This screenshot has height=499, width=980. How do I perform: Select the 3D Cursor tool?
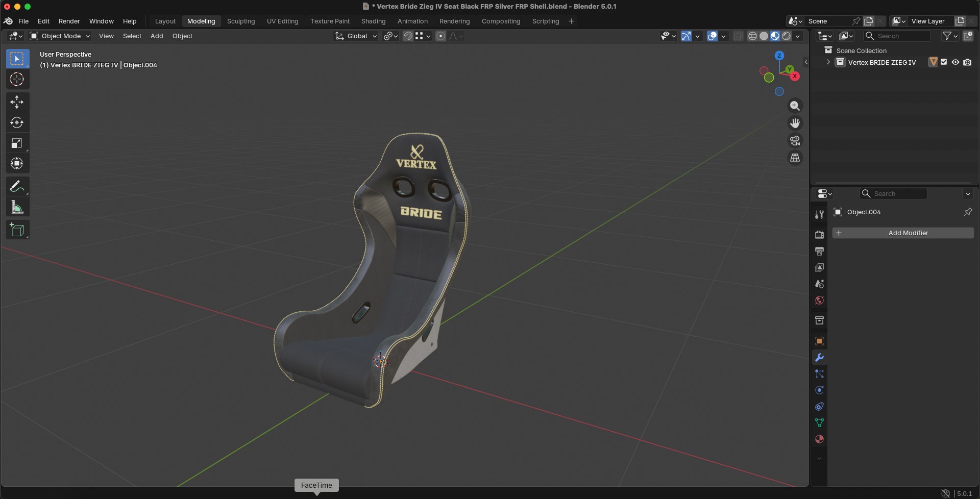click(17, 80)
